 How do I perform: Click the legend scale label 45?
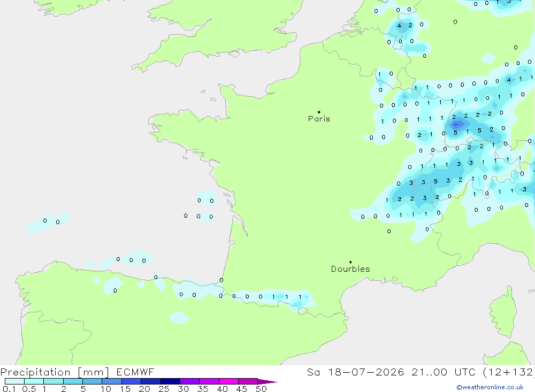pyautogui.click(x=242, y=389)
